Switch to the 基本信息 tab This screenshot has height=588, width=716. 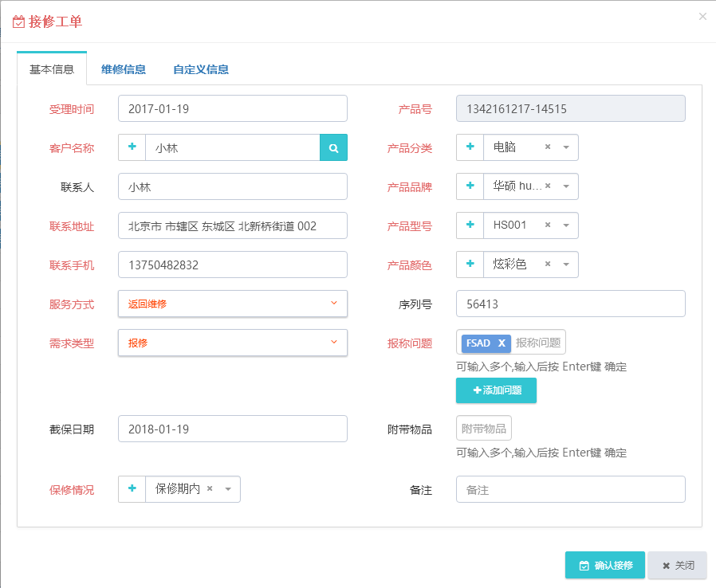pyautogui.click(x=52, y=69)
